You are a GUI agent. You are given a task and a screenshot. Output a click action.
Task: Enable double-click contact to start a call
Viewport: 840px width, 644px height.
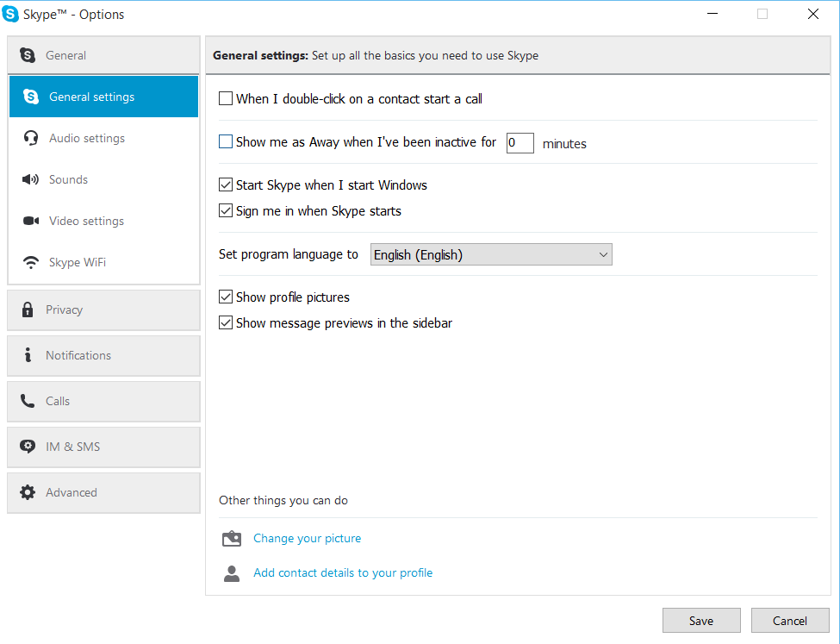226,99
